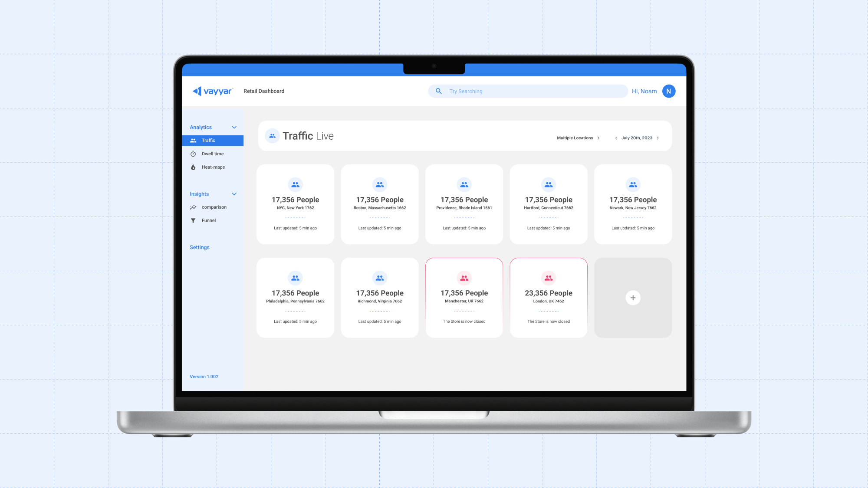Click the Retail Dashboard title
The image size is (868, 488).
pyautogui.click(x=264, y=91)
